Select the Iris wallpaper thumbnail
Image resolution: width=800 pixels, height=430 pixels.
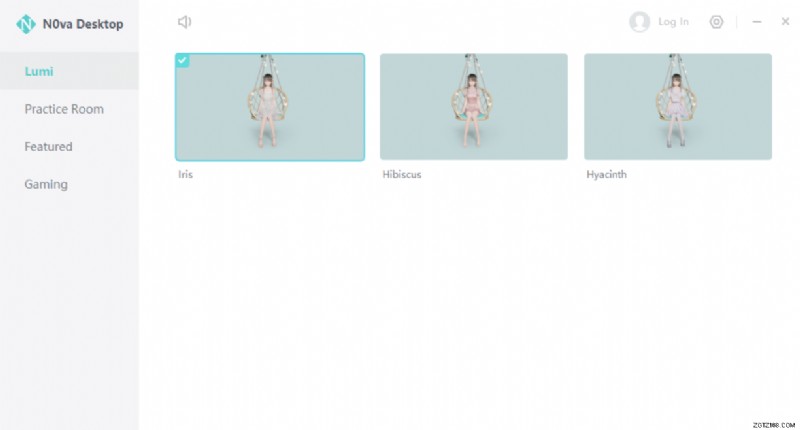point(270,107)
